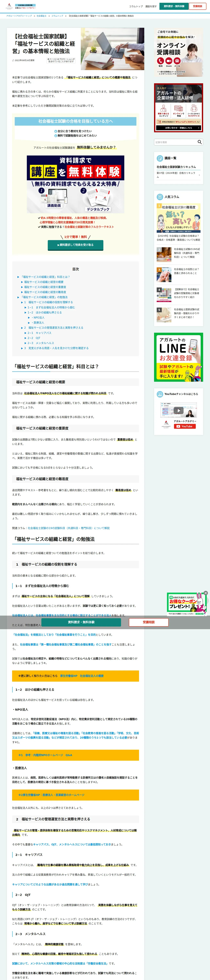The height and width of the screenshot is (980, 210).
Task: Click the laptop hero image beside article title
Action: click(112, 49)
